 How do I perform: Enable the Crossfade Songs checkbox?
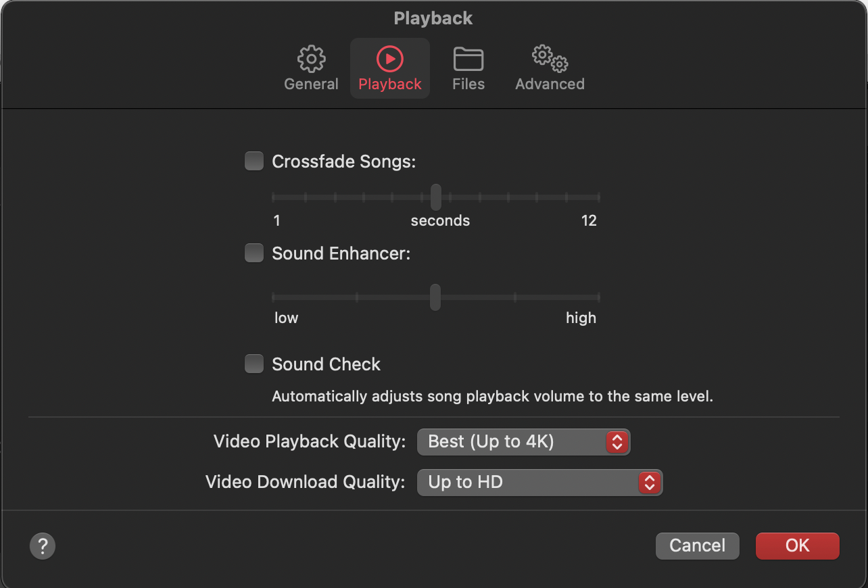[254, 162]
